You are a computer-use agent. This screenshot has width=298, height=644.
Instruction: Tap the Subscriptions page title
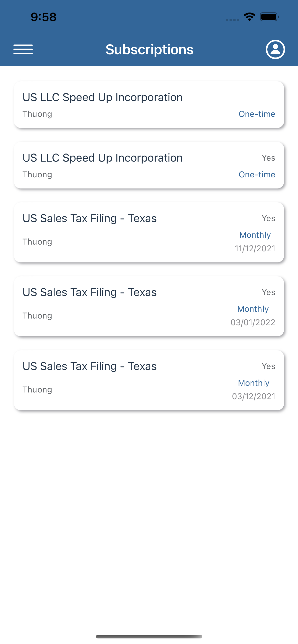pos(149,50)
